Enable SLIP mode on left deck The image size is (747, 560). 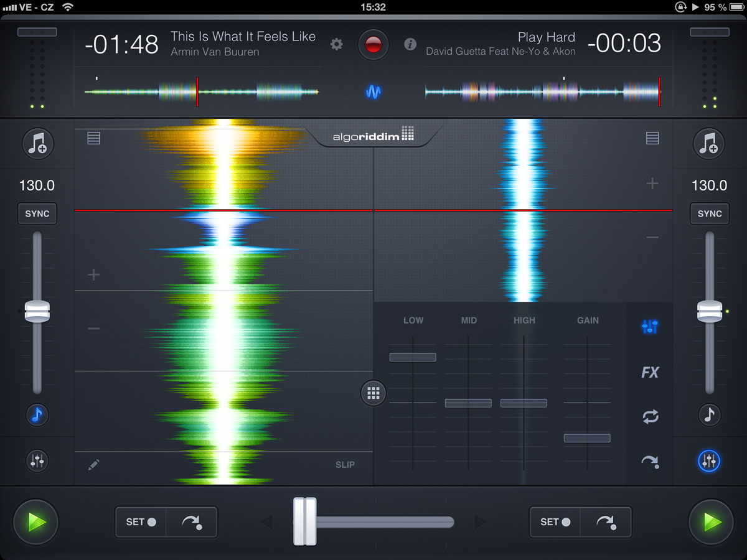pos(345,464)
